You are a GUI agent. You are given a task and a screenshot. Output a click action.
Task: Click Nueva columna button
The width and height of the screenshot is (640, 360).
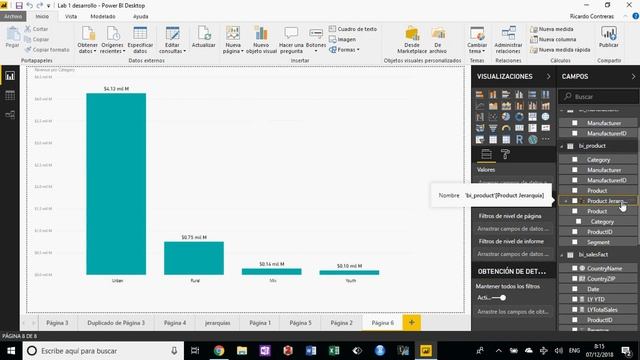553,39
